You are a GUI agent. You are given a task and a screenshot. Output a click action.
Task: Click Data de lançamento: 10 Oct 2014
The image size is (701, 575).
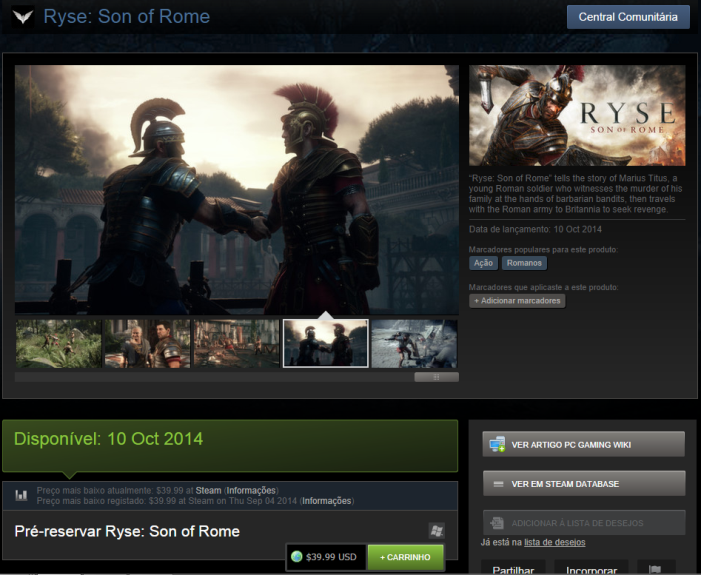[x=535, y=229]
